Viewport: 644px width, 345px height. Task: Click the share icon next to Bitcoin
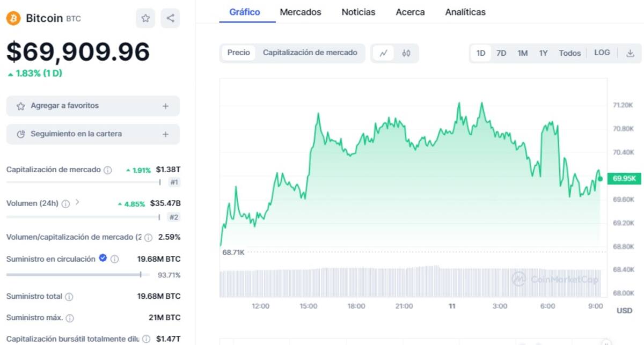click(x=170, y=18)
